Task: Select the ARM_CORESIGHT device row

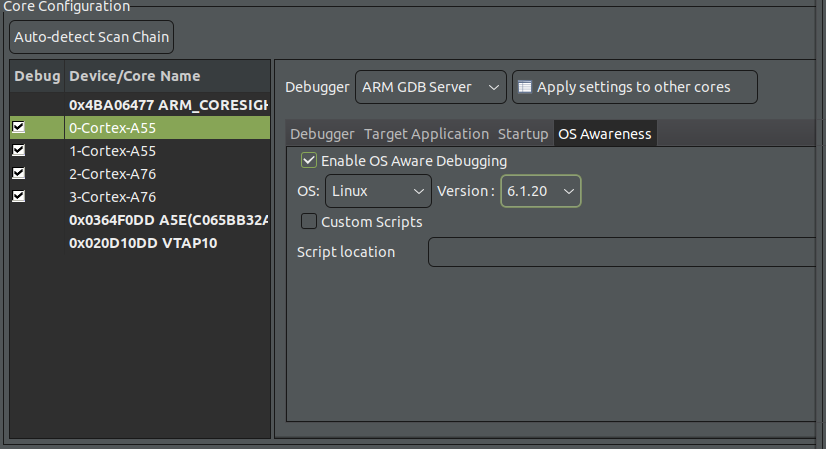Action: [x=167, y=105]
